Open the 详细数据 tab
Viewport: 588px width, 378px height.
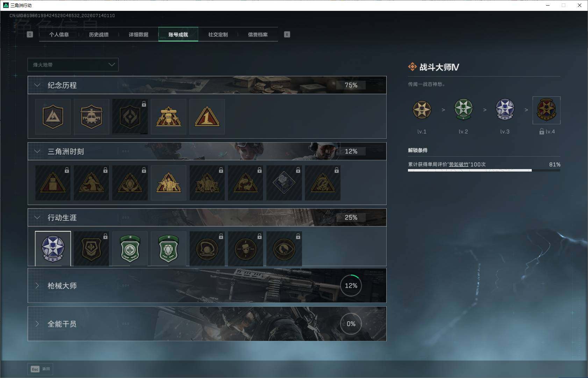pos(138,35)
